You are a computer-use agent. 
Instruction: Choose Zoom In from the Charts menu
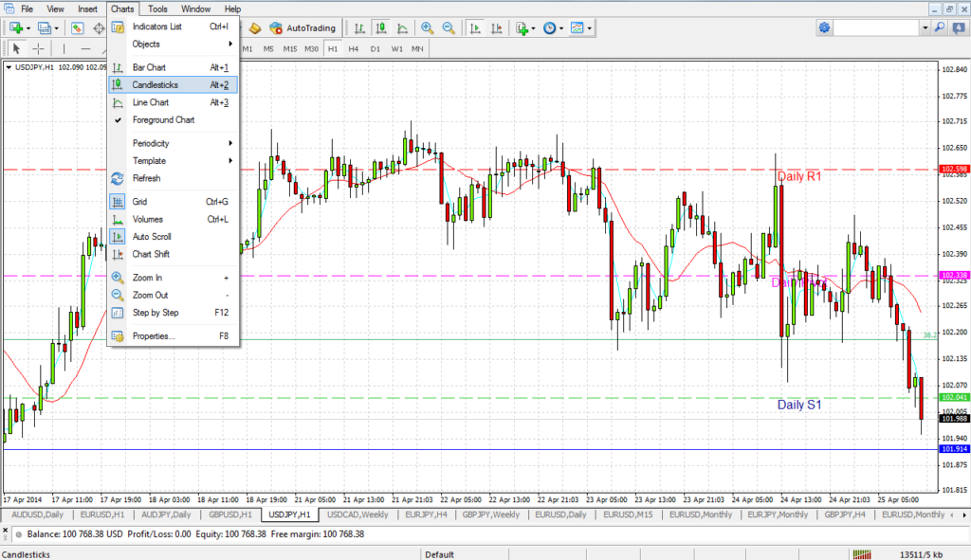point(173,278)
